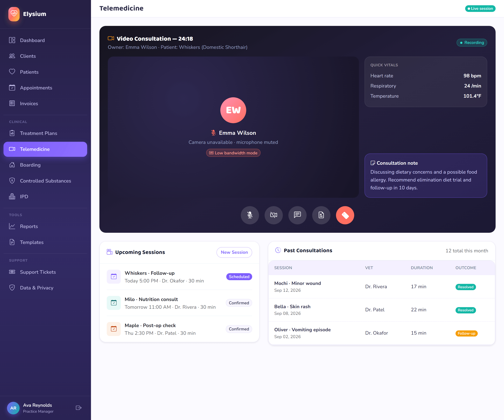
Task: Click the Upcoming Sessions header icon
Action: tap(109, 252)
